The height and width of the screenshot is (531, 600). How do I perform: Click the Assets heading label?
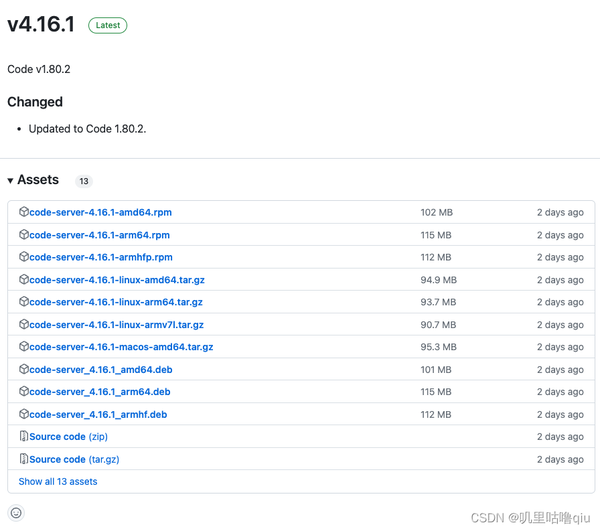click(x=38, y=180)
